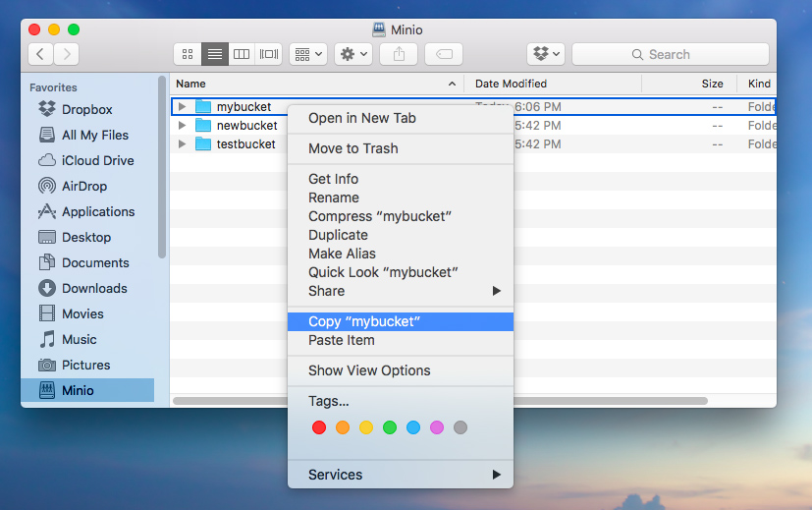This screenshot has height=510, width=812.
Task: Switch to column view in toolbar
Action: (x=242, y=54)
